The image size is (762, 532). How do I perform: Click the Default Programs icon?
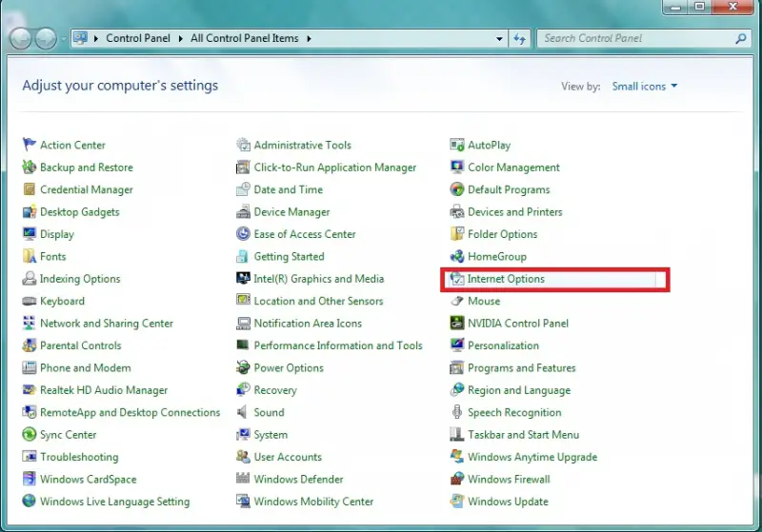457,189
